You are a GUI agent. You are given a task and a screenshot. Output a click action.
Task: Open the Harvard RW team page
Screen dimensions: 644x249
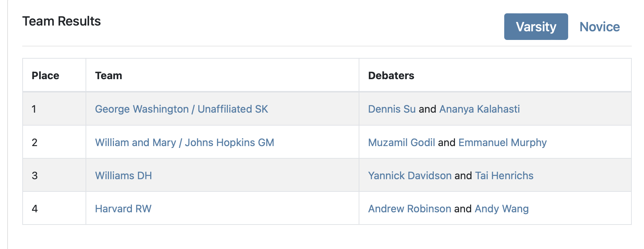[123, 209]
